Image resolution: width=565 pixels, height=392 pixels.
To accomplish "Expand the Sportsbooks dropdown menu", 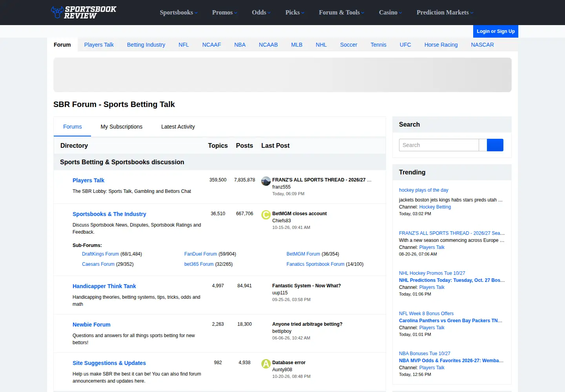I will click(179, 13).
